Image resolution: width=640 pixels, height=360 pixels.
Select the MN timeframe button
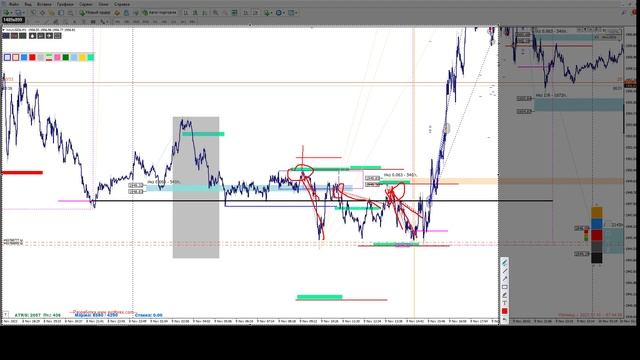pos(192,22)
